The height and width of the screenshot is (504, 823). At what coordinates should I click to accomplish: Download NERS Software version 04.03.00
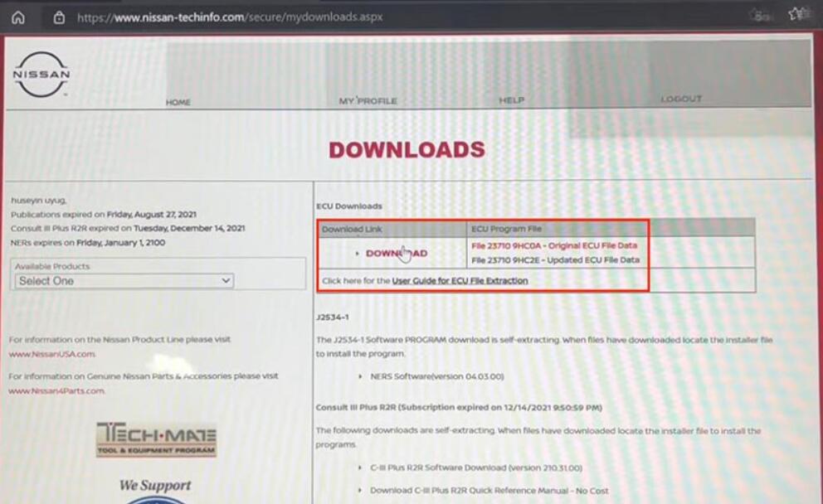[x=436, y=376]
